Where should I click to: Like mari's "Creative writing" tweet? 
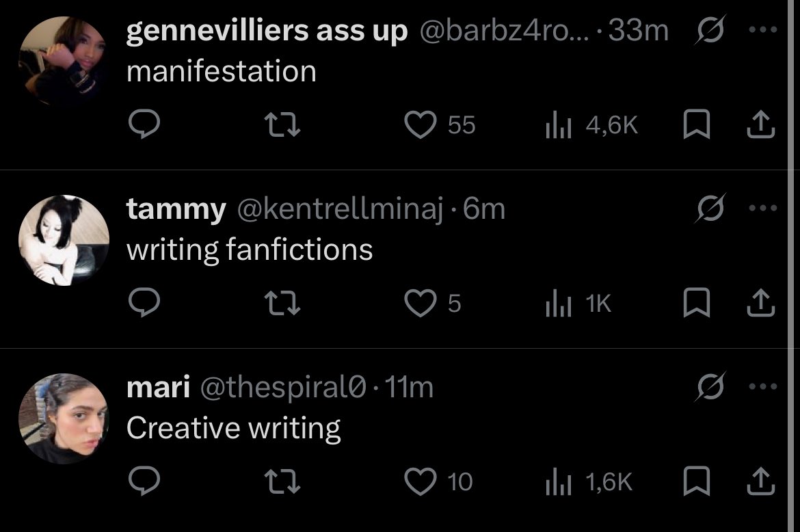420,481
